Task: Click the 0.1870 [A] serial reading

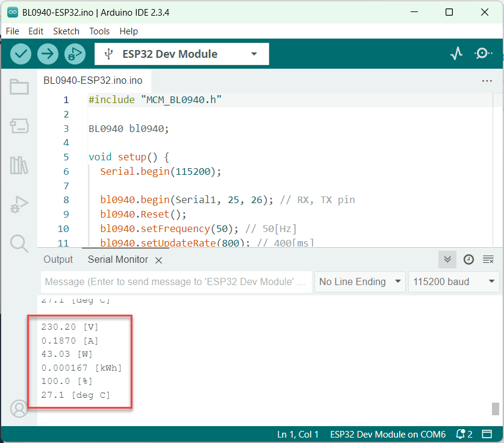Action: [x=70, y=341]
